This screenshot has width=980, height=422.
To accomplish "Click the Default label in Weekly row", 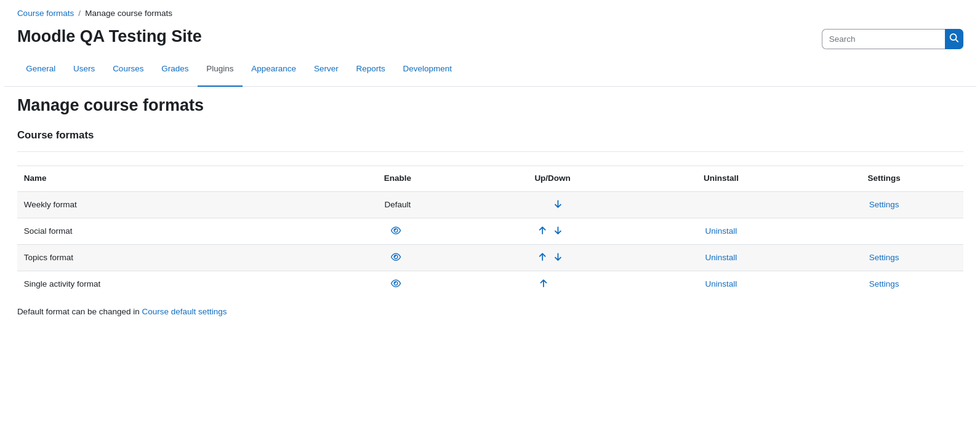I will click(x=398, y=205).
